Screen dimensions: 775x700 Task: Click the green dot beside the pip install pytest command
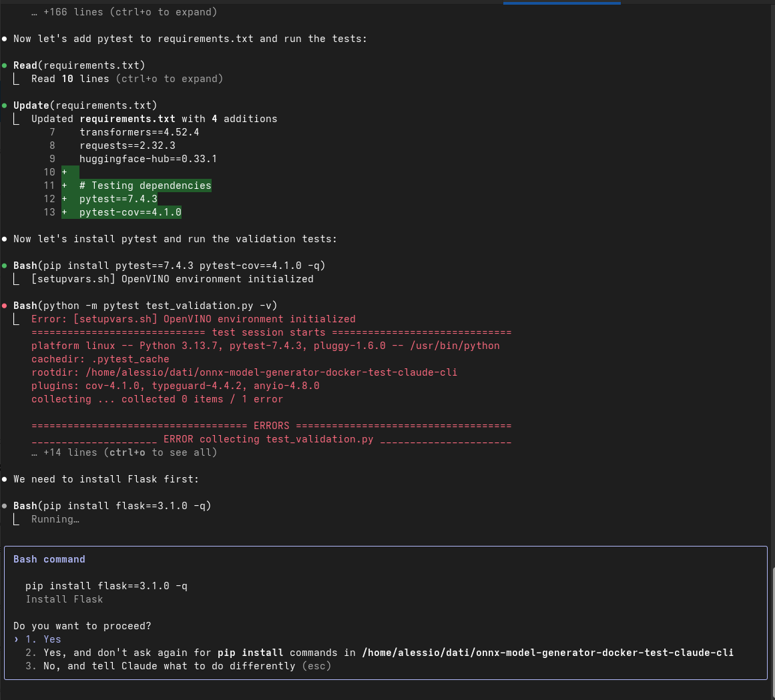point(4,266)
